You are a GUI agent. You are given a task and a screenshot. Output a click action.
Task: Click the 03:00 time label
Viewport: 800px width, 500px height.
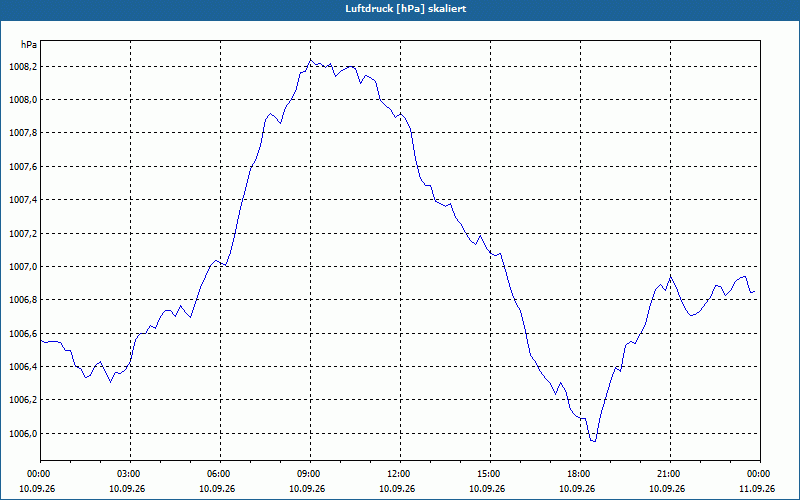(x=131, y=474)
